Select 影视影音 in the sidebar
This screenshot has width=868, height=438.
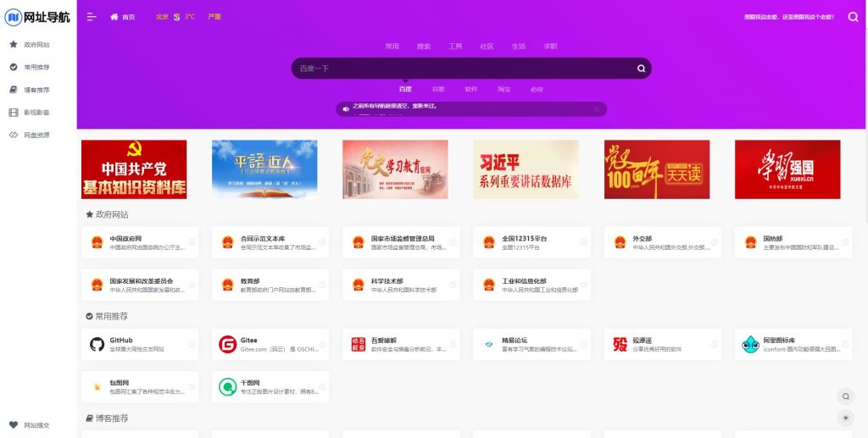pyautogui.click(x=38, y=113)
